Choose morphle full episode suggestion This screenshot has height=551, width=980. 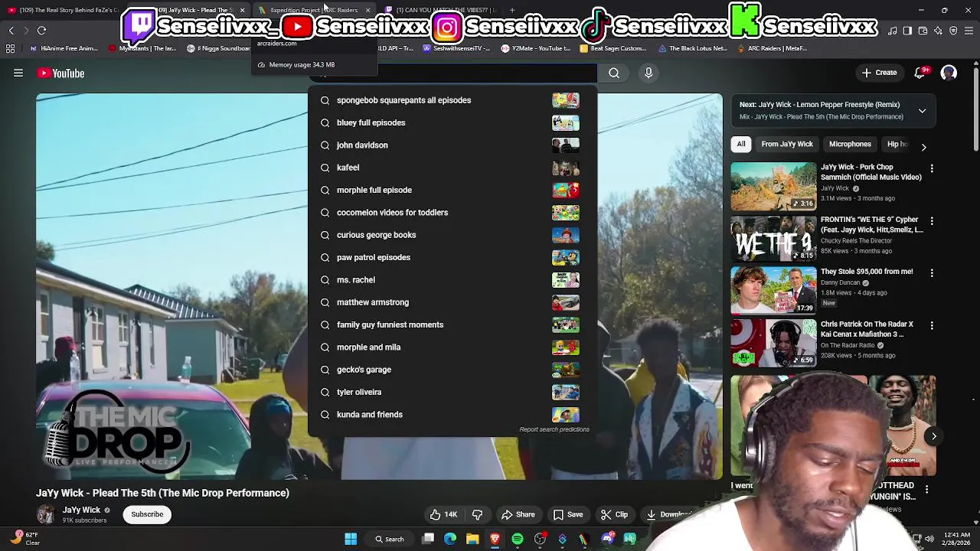(452, 190)
